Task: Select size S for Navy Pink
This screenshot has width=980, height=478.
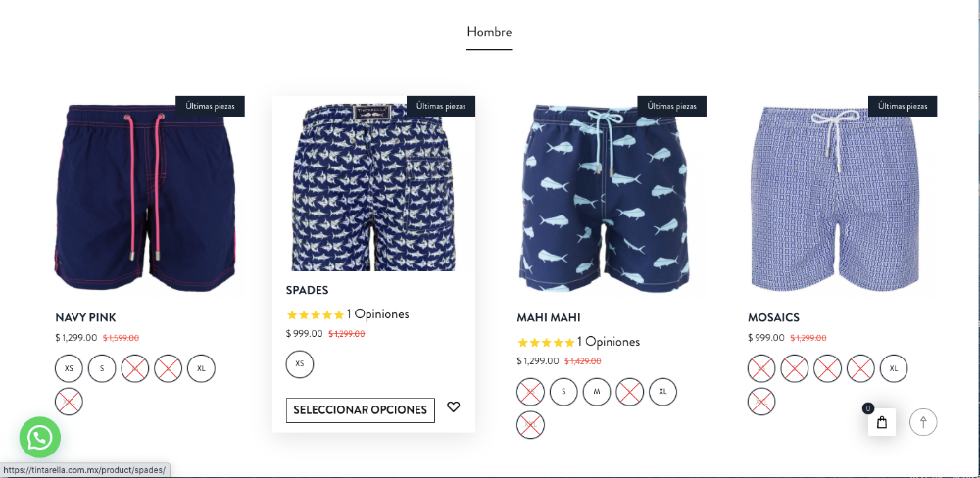Action: [102, 368]
